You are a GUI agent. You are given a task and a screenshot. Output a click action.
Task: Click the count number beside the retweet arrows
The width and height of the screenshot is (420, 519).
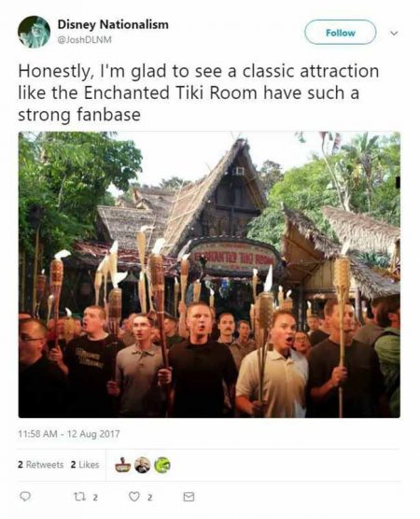tap(95, 498)
